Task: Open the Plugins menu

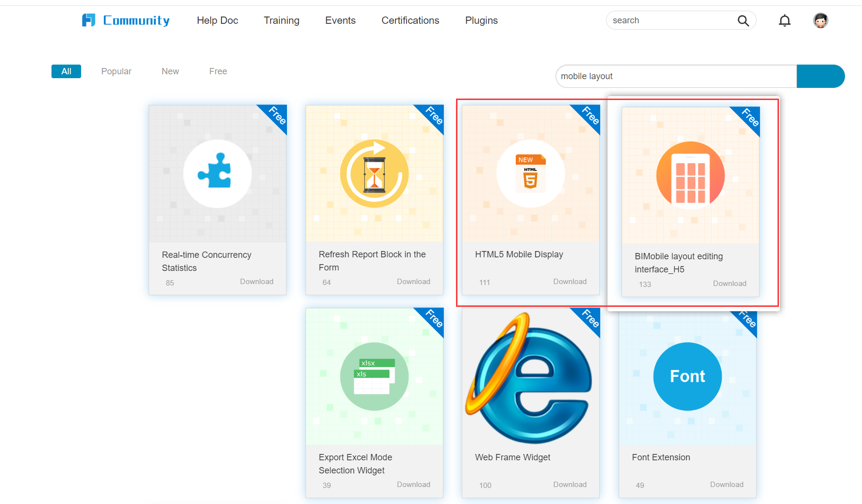Action: pos(481,20)
